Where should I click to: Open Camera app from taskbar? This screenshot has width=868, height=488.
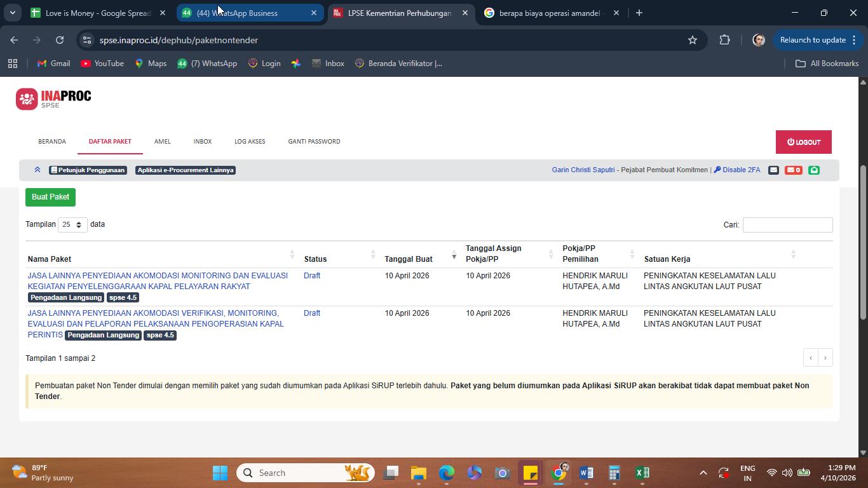coord(503,473)
